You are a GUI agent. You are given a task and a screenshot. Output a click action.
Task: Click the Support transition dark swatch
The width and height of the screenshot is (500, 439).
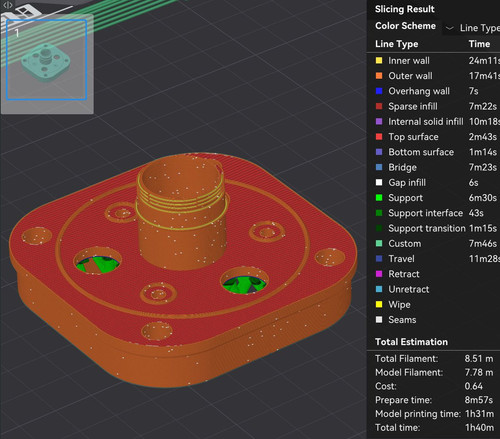pos(379,228)
